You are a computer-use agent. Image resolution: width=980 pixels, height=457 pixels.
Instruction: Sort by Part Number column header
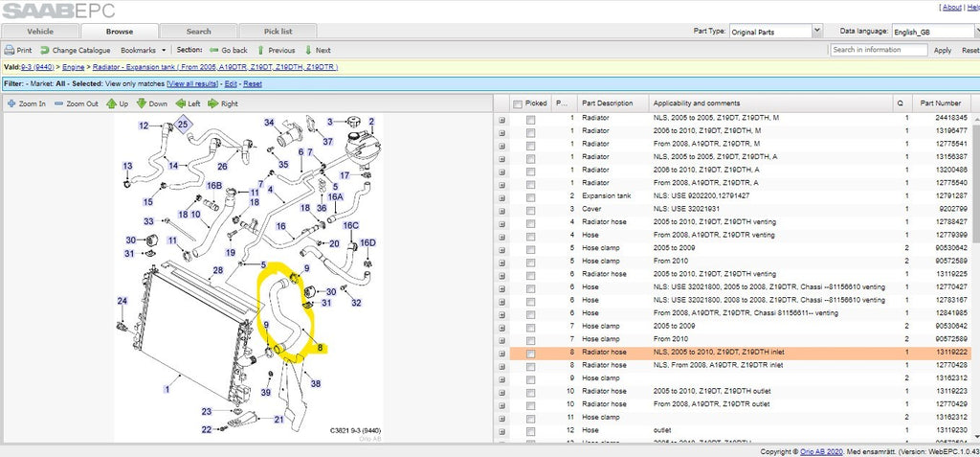tap(941, 103)
